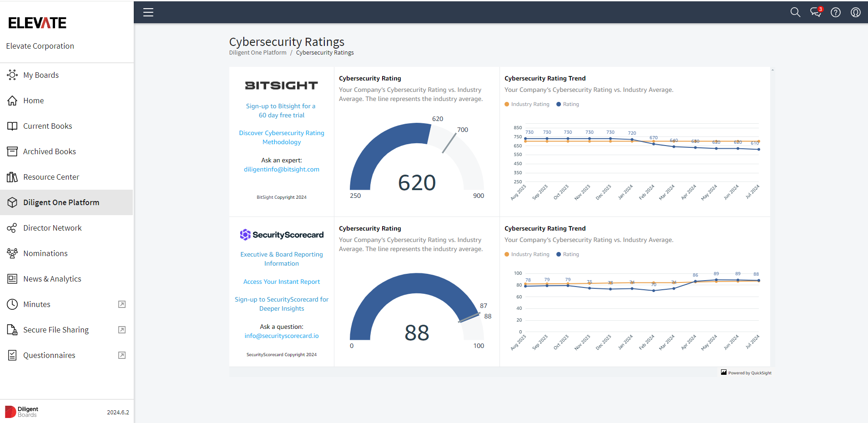This screenshot has width=868, height=423.
Task: Click Industry Rating legend dot in Bitsight trend
Action: (507, 104)
